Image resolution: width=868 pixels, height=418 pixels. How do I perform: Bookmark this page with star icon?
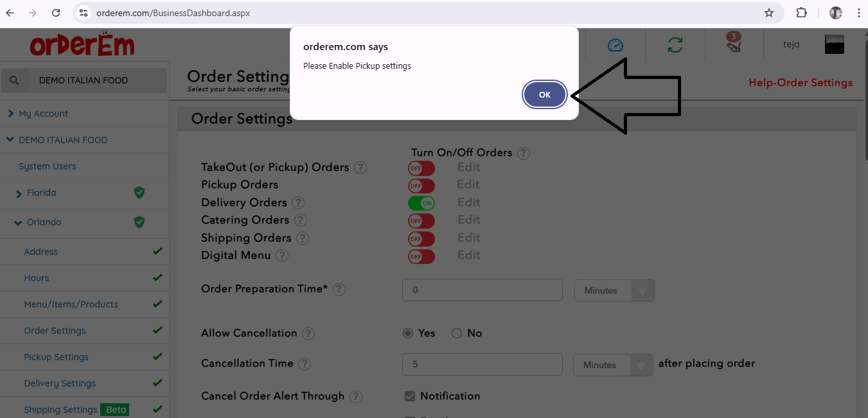tap(768, 13)
